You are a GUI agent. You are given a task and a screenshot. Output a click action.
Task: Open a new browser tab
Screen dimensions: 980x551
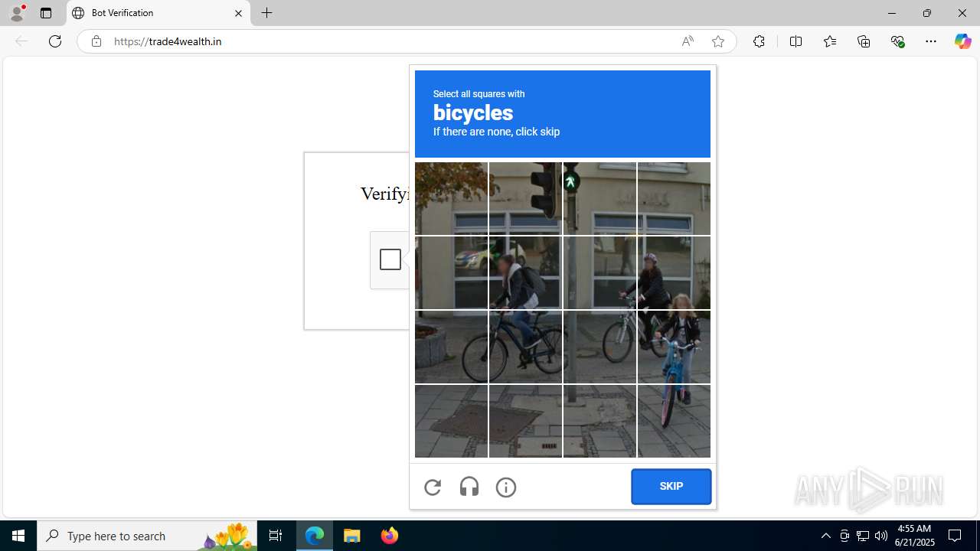click(x=267, y=13)
